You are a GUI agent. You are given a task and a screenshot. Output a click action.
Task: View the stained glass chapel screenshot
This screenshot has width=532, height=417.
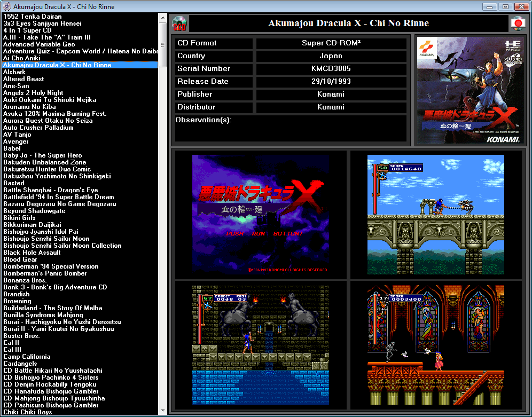(x=435, y=345)
